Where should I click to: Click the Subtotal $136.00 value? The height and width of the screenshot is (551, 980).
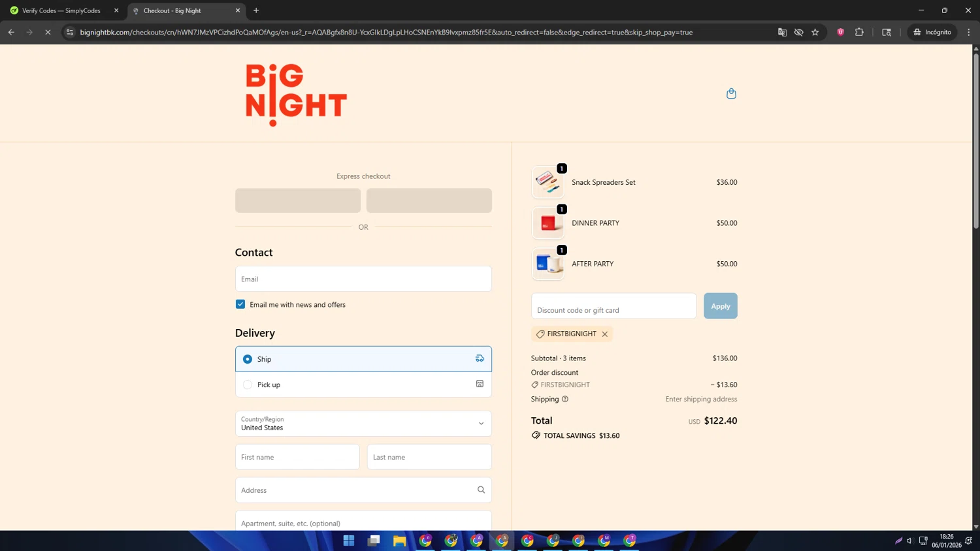tap(725, 358)
